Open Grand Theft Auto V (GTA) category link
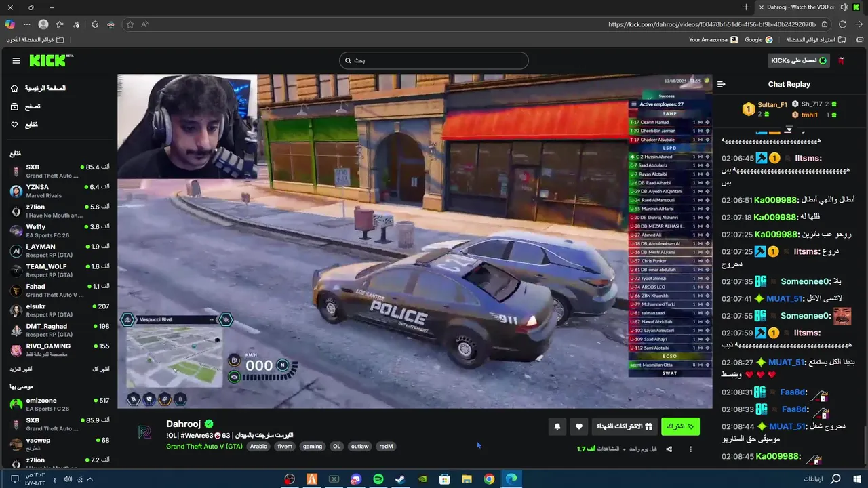868x488 pixels. (x=204, y=447)
